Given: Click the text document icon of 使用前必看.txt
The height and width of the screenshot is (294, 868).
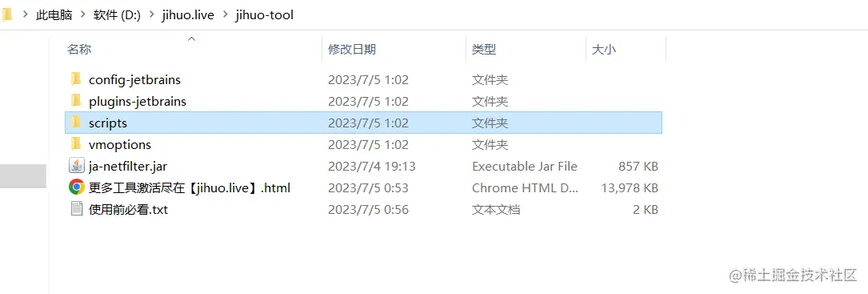Looking at the screenshot, I should tap(76, 209).
